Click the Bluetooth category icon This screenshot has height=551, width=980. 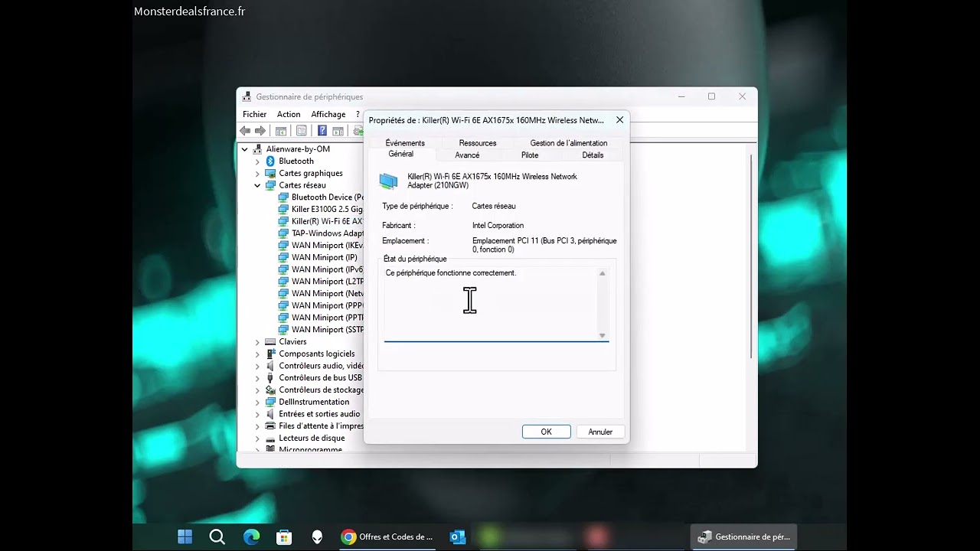270,161
